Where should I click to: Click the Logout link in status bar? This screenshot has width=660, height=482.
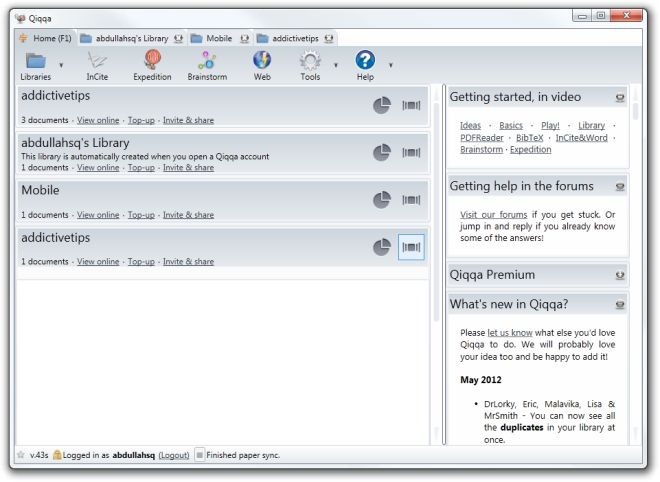click(x=174, y=455)
